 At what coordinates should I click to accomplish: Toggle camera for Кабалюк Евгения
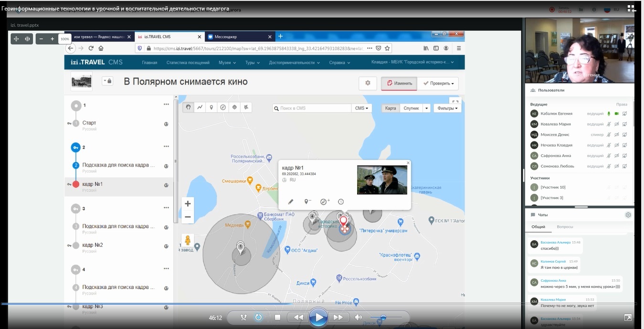click(x=616, y=114)
